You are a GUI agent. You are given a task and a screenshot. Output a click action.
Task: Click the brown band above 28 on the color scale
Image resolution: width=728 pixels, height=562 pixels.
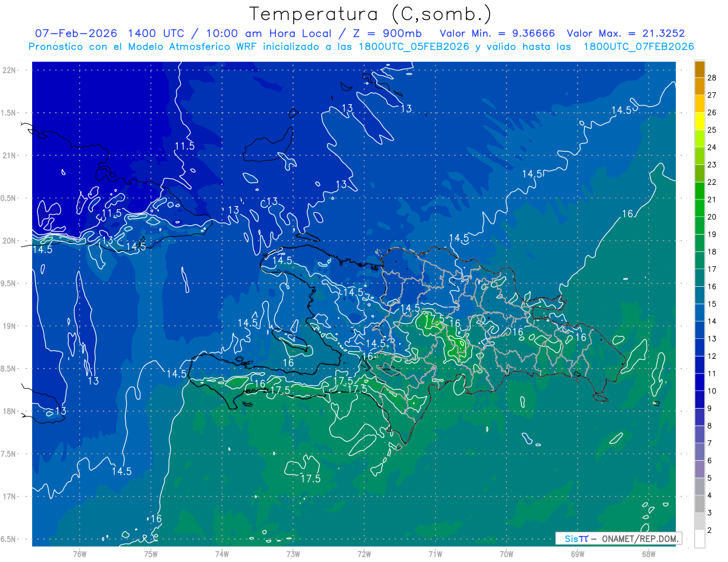point(699,69)
